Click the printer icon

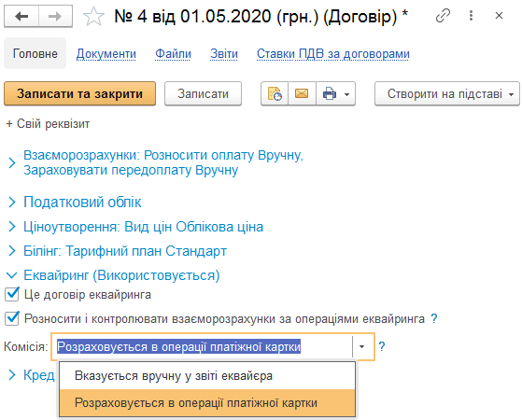(330, 94)
